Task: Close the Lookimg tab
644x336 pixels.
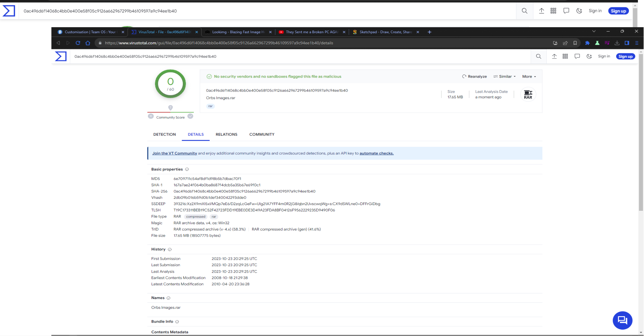Action: pyautogui.click(x=270, y=32)
